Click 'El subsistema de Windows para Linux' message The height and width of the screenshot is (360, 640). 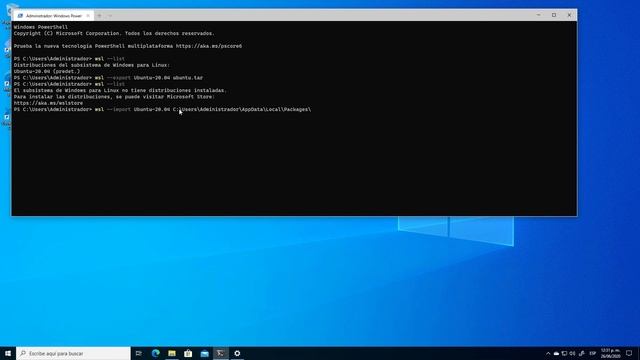pos(120,90)
